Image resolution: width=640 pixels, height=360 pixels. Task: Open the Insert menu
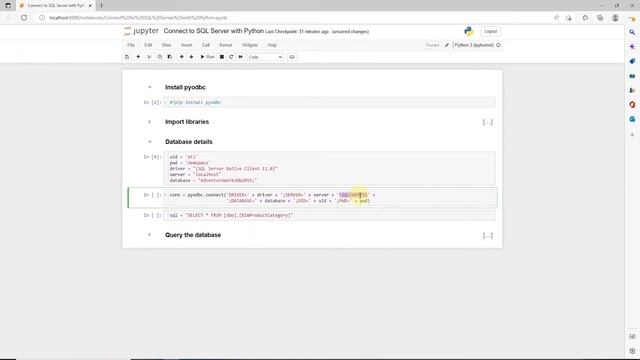(187, 45)
